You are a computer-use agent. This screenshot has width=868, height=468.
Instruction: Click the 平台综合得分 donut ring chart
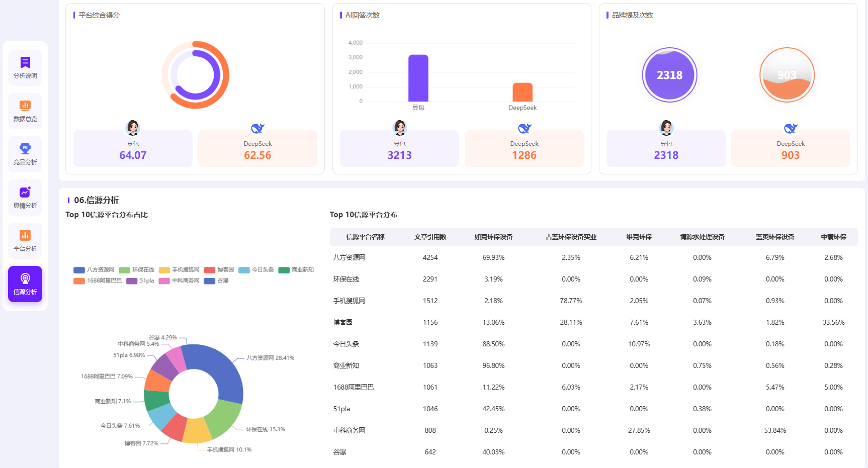click(195, 75)
